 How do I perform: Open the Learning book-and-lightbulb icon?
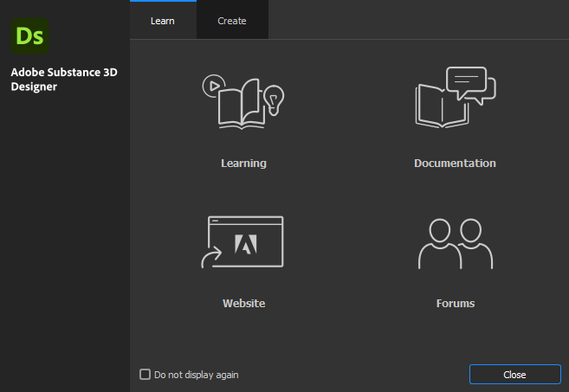(243, 101)
